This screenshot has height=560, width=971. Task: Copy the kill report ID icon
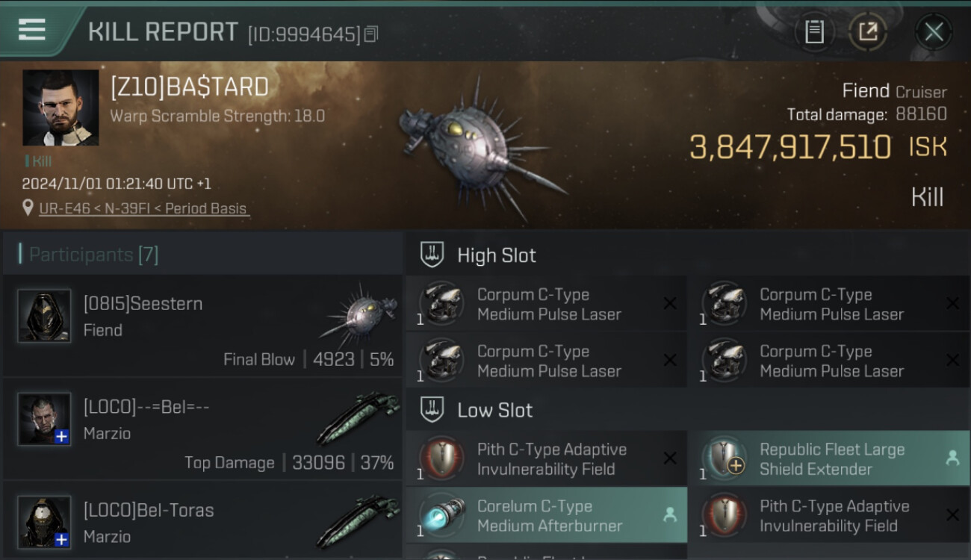(x=371, y=34)
